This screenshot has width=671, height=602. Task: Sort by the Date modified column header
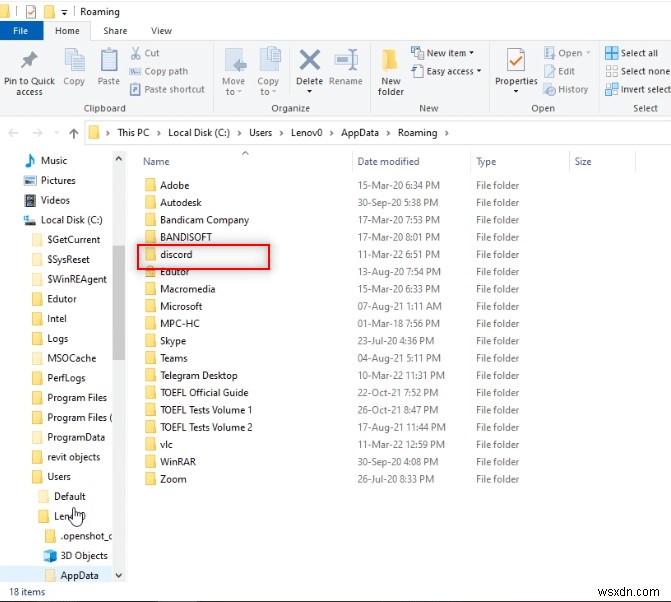tap(388, 162)
